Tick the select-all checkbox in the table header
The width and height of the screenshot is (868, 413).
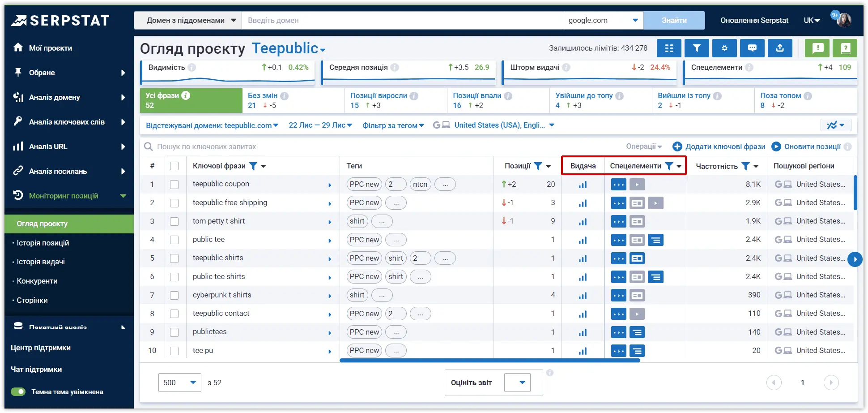click(174, 166)
